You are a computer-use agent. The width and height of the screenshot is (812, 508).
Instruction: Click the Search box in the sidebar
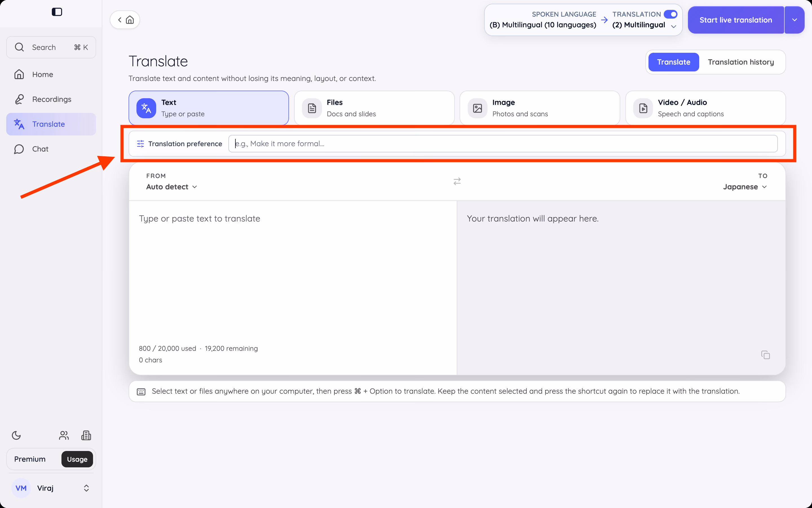tap(51, 47)
